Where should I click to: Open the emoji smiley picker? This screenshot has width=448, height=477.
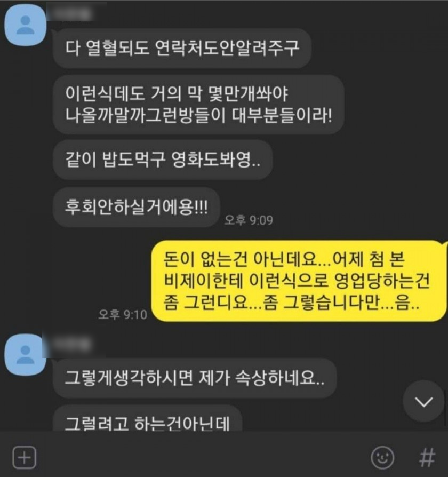click(x=382, y=457)
